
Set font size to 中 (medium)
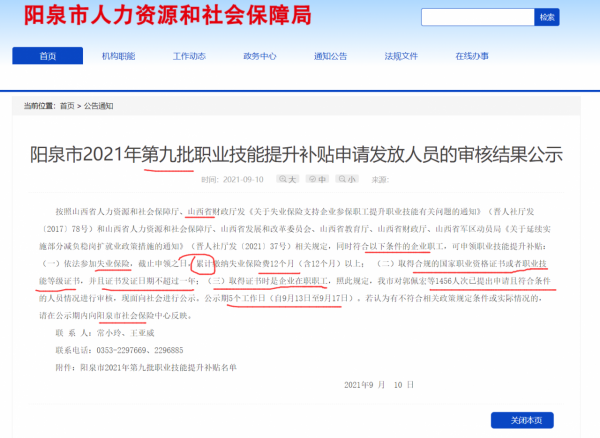(317, 179)
